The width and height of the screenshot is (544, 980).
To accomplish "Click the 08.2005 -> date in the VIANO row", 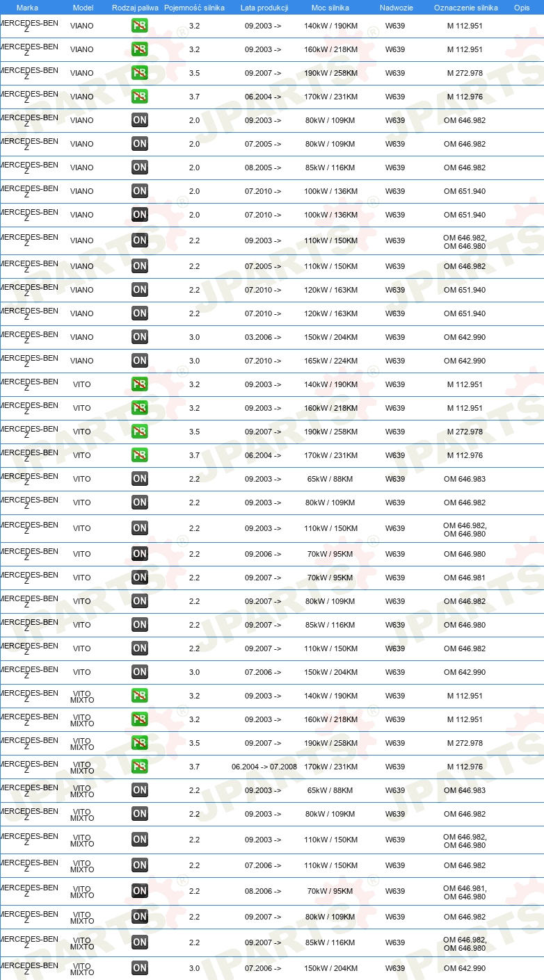I will click(263, 168).
